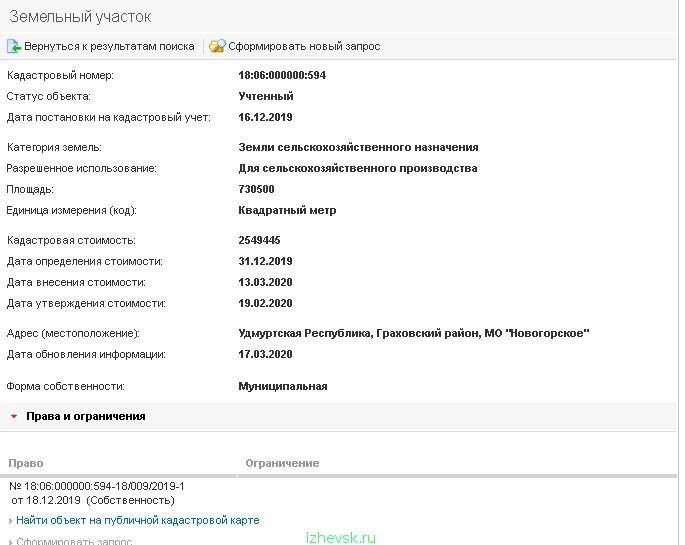Click arrow bullet beside cadastral map link
Viewport: 685px width, 545px height.
tap(10, 521)
